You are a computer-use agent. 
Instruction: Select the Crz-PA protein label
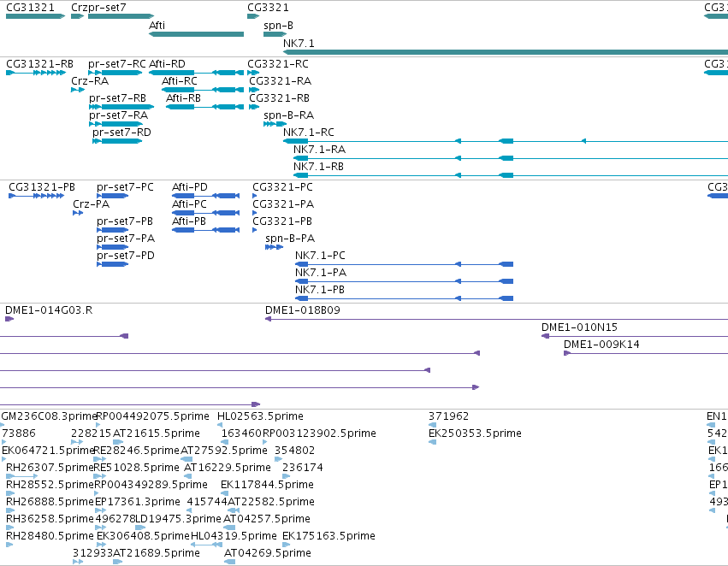click(x=91, y=204)
